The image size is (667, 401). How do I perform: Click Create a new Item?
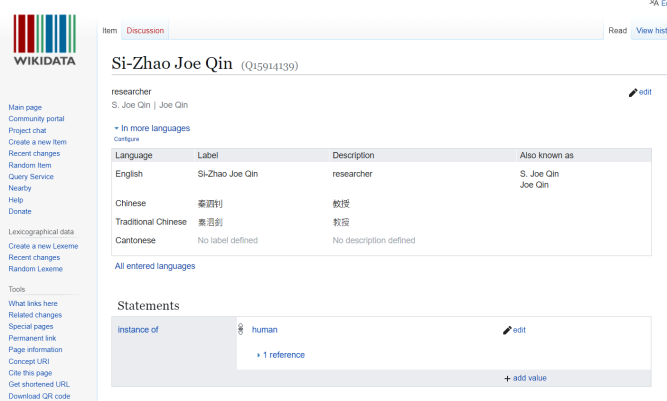(x=37, y=142)
